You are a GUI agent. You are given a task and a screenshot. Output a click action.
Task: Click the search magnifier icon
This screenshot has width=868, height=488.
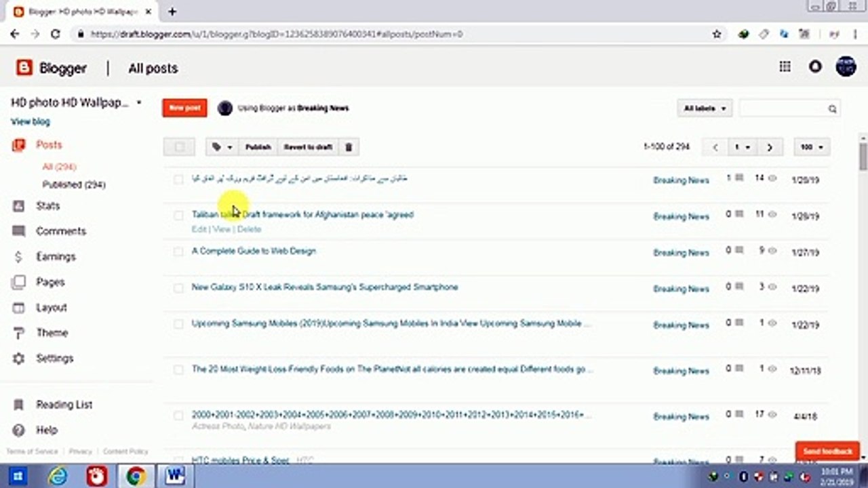tap(832, 108)
